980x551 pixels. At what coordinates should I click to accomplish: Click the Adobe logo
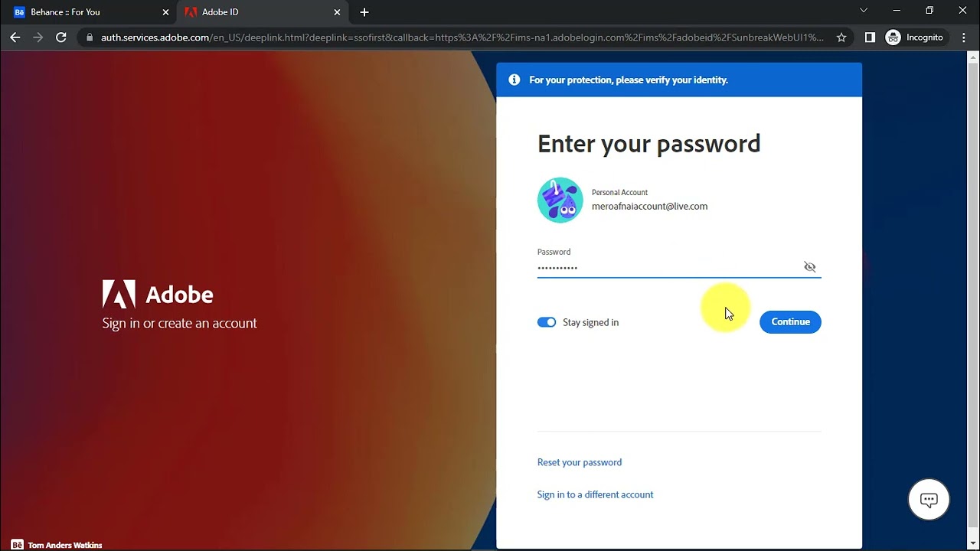tap(158, 294)
